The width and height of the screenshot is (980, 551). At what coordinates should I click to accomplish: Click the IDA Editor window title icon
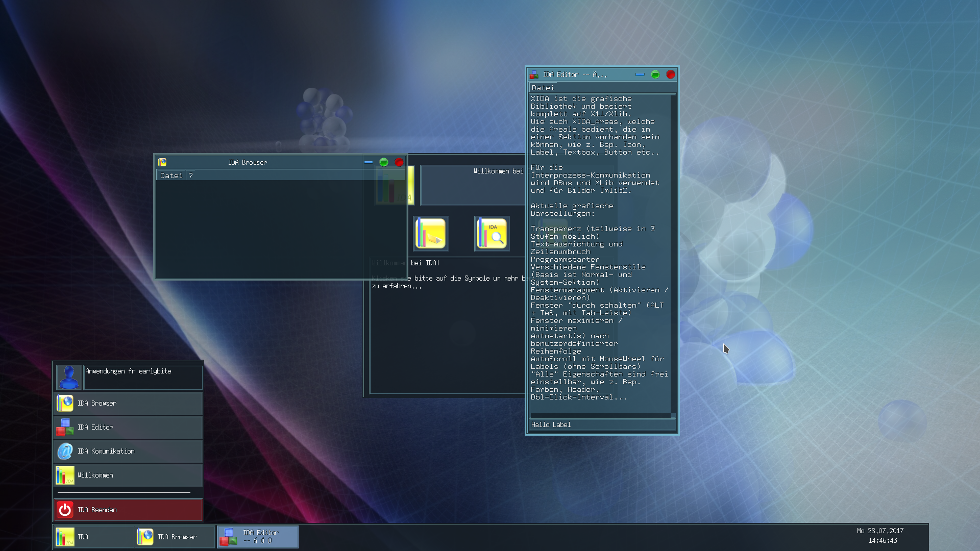click(534, 74)
